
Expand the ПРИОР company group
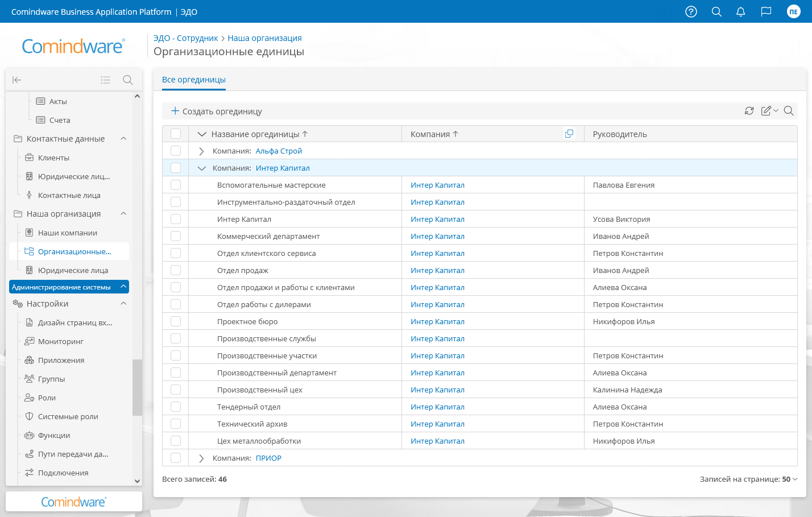(201, 458)
